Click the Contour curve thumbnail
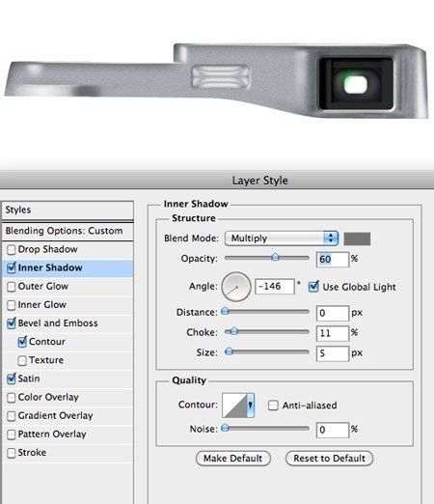 (234, 406)
